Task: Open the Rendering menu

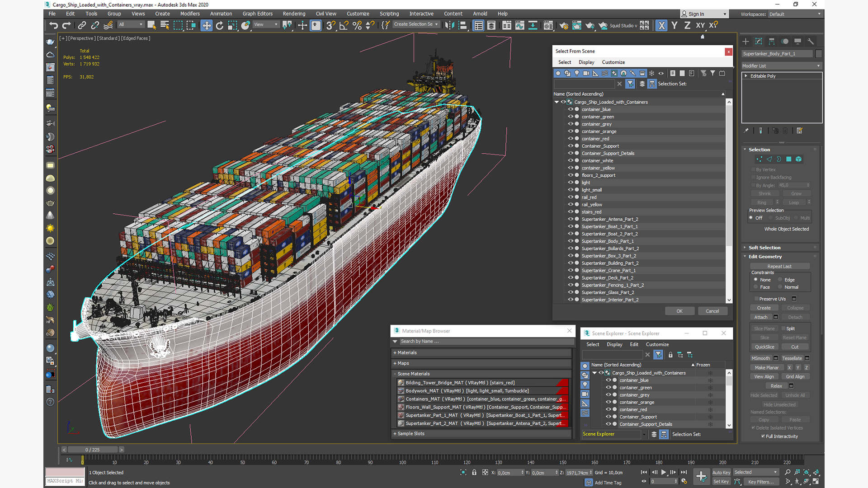Action: coord(294,14)
